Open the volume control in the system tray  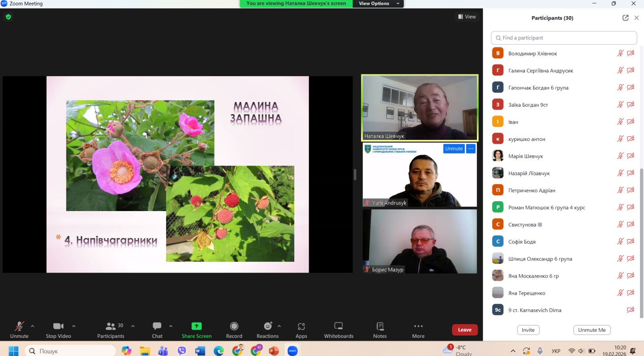click(581, 351)
